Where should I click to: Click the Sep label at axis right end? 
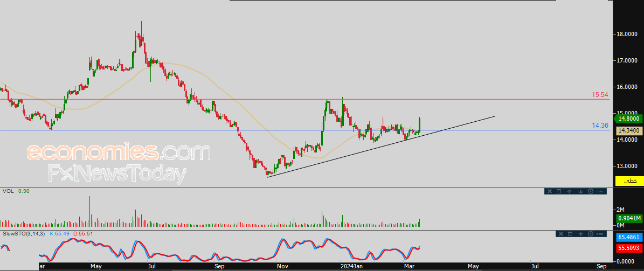pyautogui.click(x=601, y=267)
